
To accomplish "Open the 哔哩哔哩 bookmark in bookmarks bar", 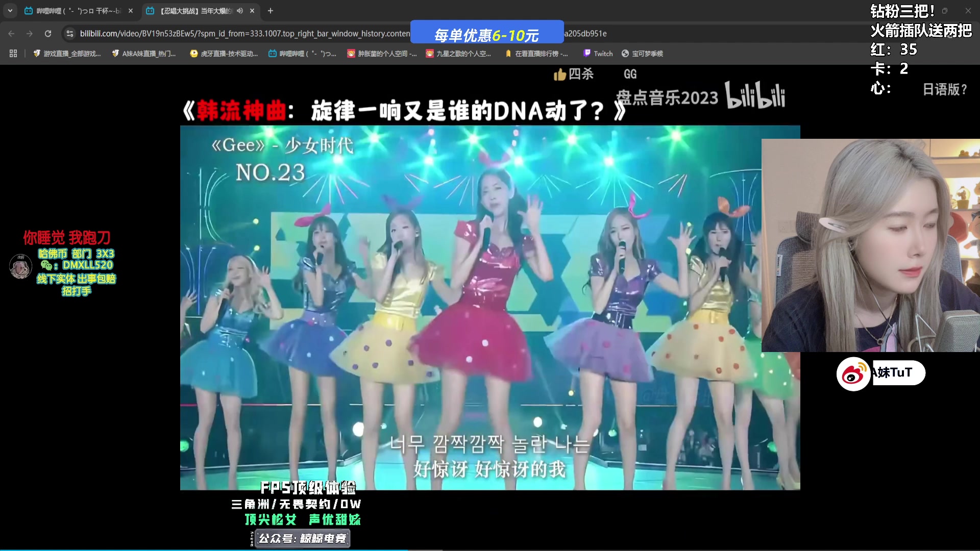I will 303,54.
